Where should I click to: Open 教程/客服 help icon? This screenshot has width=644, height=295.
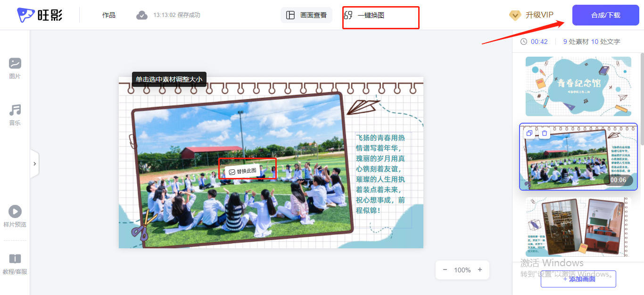click(x=15, y=264)
